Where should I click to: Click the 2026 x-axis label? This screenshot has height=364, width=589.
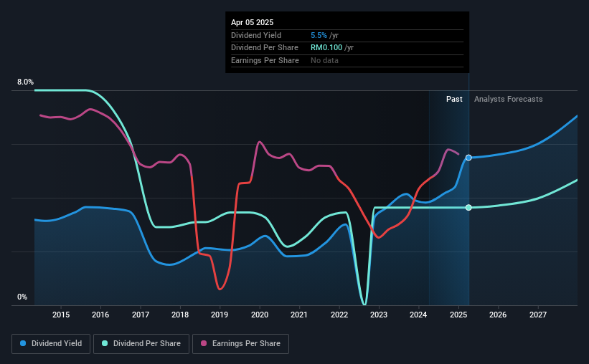(x=498, y=315)
